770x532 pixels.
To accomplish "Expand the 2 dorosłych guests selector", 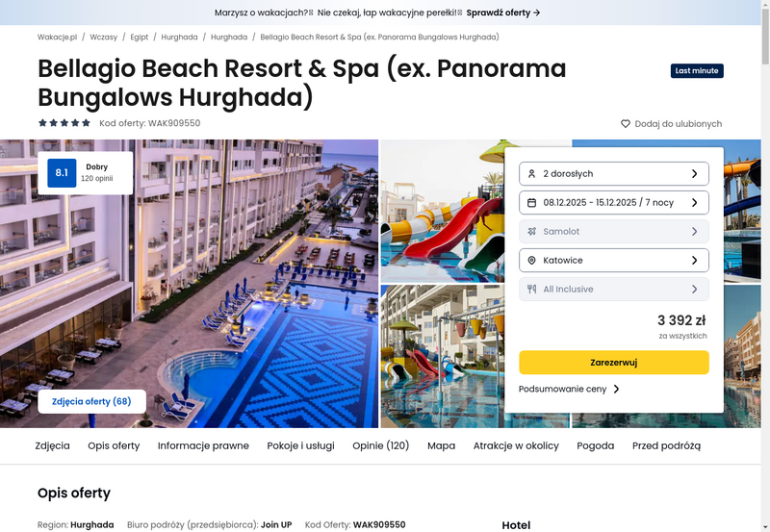I will [614, 174].
